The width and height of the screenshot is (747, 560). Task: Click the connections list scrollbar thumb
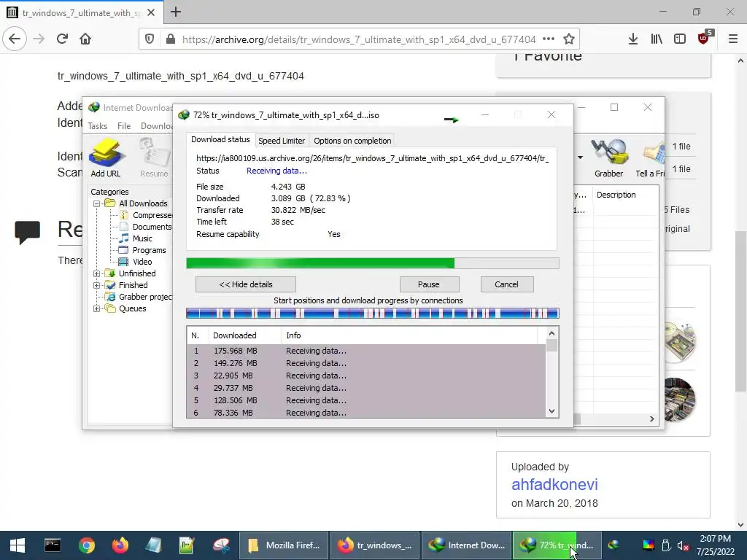pos(551,345)
